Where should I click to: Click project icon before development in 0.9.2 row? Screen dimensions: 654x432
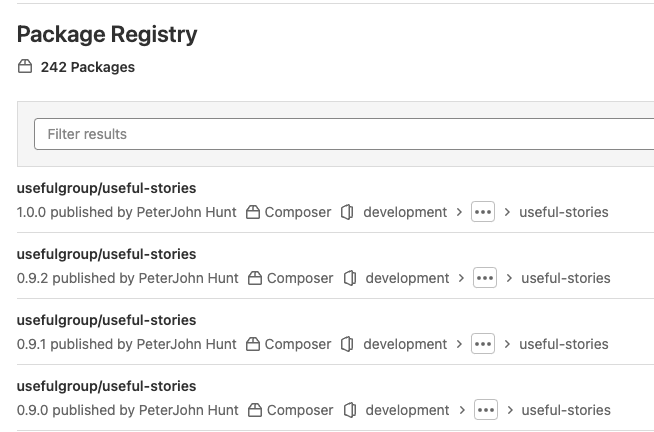[x=350, y=278]
